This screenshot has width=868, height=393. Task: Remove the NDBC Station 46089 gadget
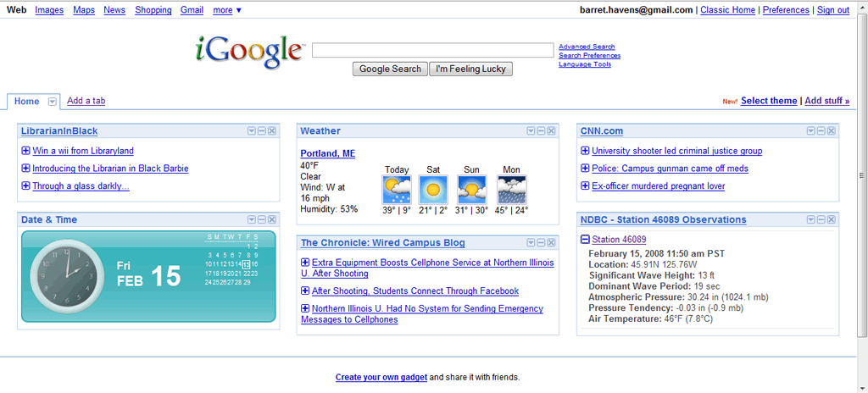[x=832, y=219]
